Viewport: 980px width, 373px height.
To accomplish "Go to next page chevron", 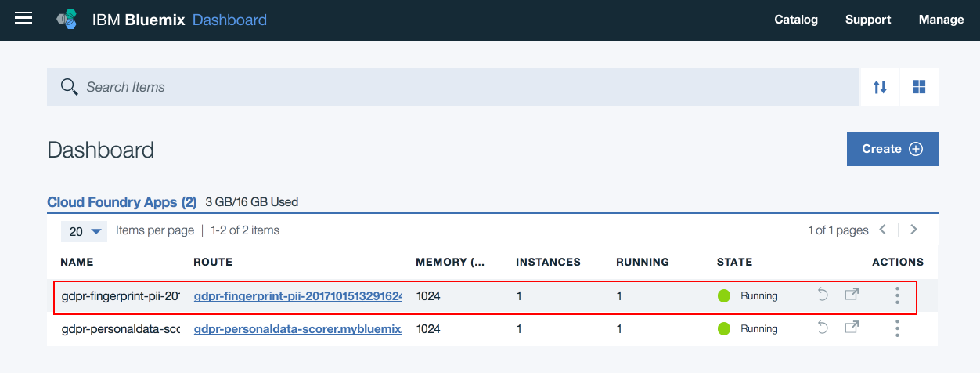I will (913, 230).
